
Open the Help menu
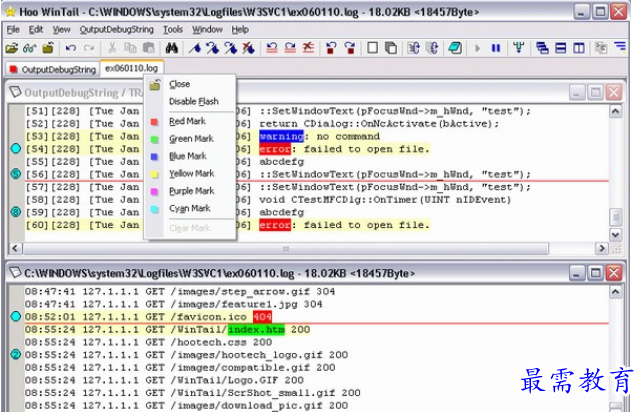[x=240, y=29]
